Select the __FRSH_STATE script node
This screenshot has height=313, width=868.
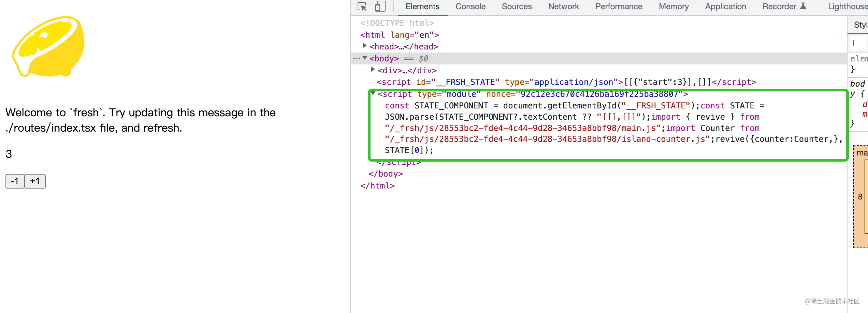(566, 82)
